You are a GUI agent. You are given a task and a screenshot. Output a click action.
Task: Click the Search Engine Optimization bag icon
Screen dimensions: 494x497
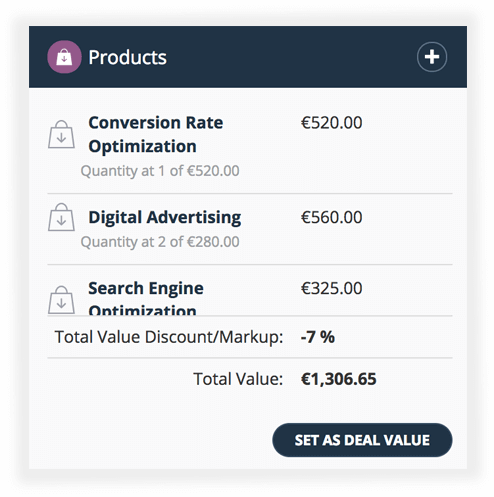[61, 300]
